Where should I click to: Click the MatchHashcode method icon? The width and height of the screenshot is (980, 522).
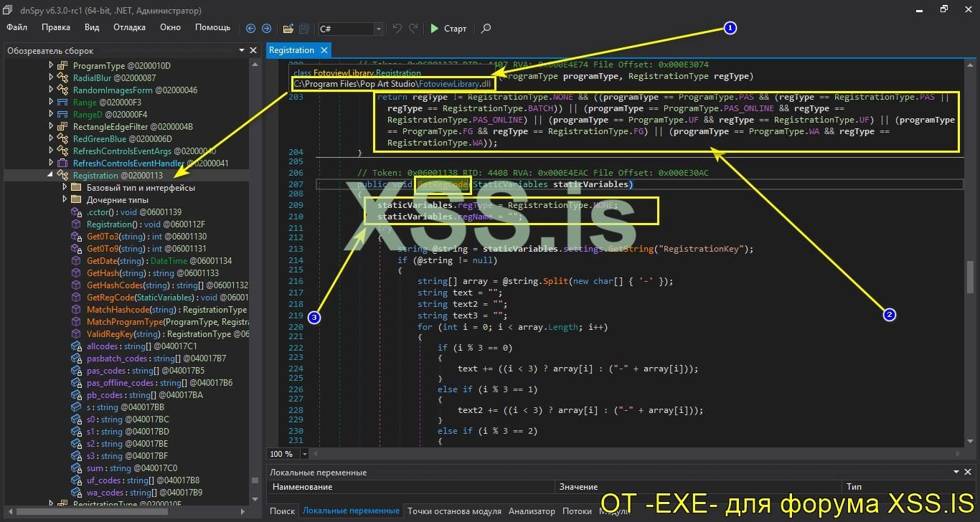(x=77, y=310)
